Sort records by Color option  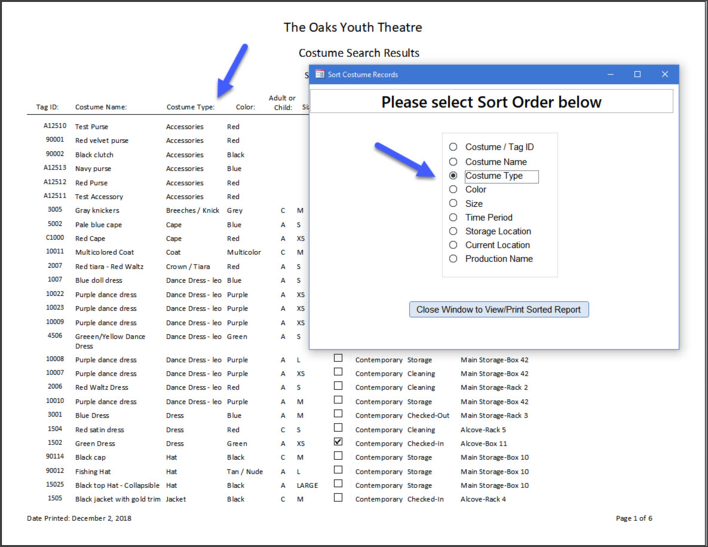point(453,189)
